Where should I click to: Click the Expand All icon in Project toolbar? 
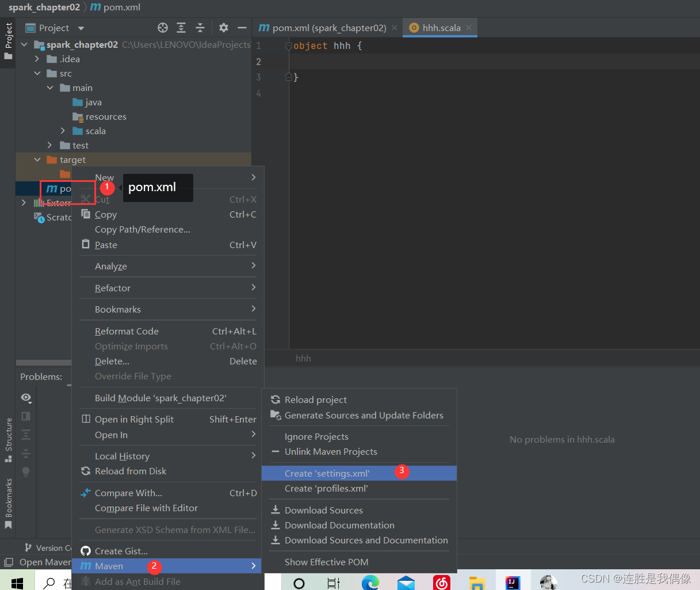click(x=181, y=27)
